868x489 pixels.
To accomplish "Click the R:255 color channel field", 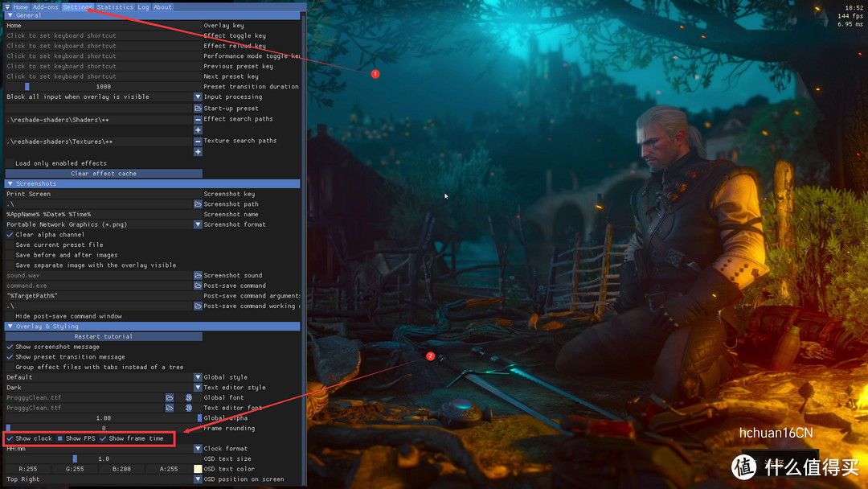I will [28, 469].
